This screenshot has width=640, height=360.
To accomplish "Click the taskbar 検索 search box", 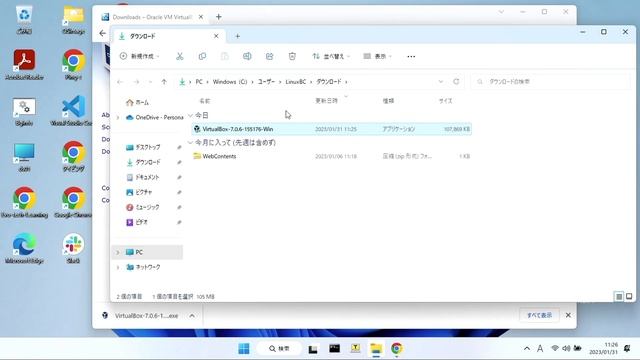I will [279, 348].
